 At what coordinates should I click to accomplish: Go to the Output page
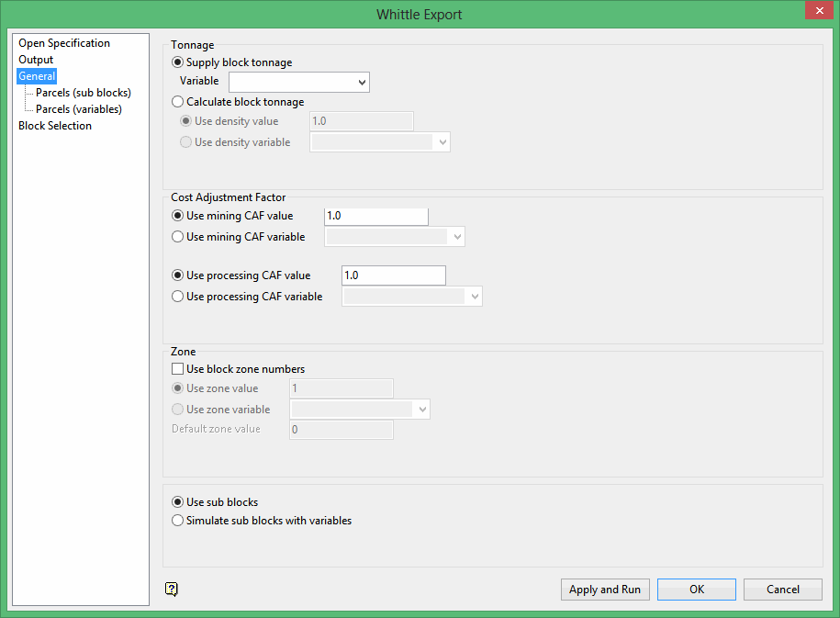(36, 60)
